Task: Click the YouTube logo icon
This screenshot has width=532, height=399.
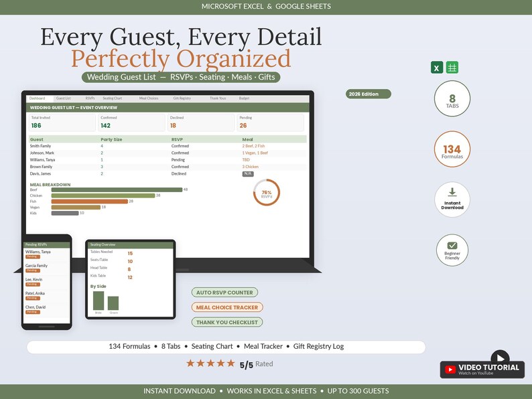Action: click(x=450, y=370)
